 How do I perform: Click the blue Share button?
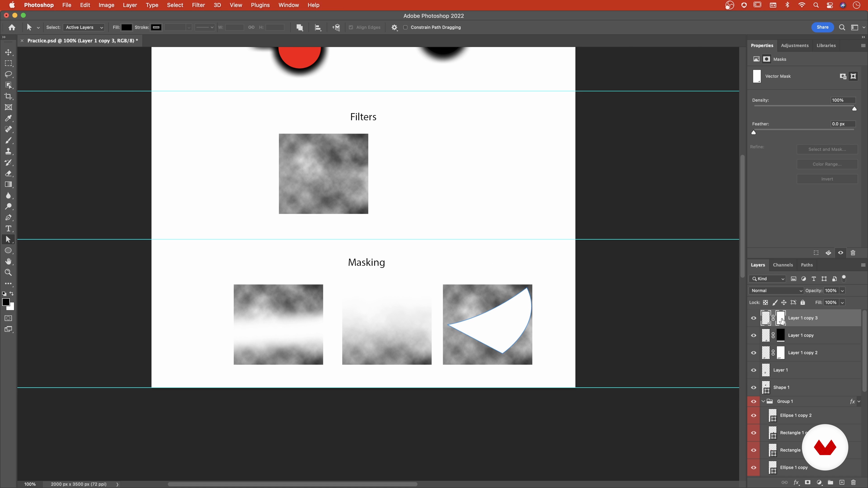(x=822, y=27)
